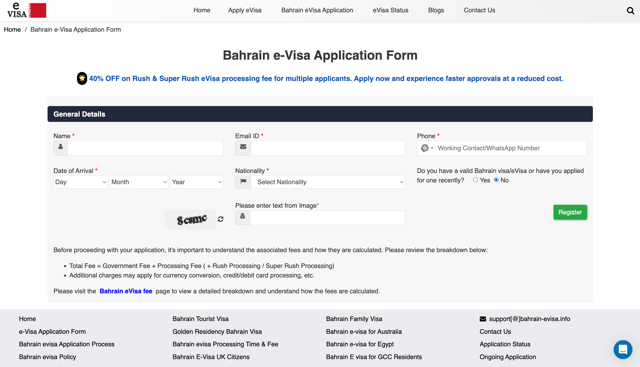Click the footer envelope icon near support email
This screenshot has width=640, height=367.
(482, 319)
